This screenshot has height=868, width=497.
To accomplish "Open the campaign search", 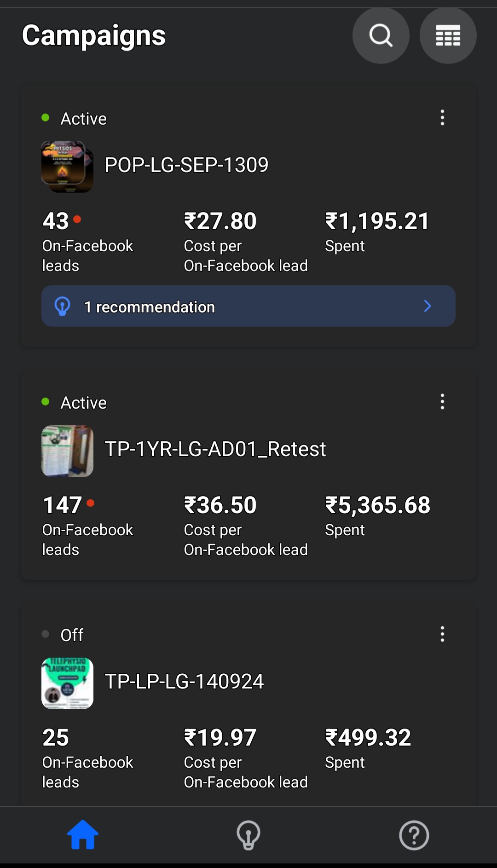I will coord(381,35).
